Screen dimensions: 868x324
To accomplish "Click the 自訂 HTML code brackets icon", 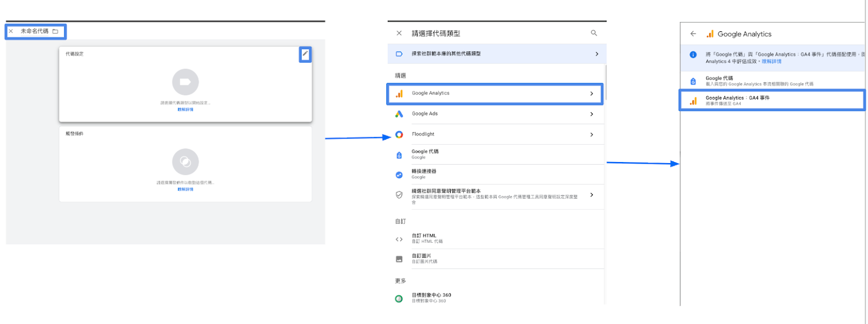I will pos(399,239).
